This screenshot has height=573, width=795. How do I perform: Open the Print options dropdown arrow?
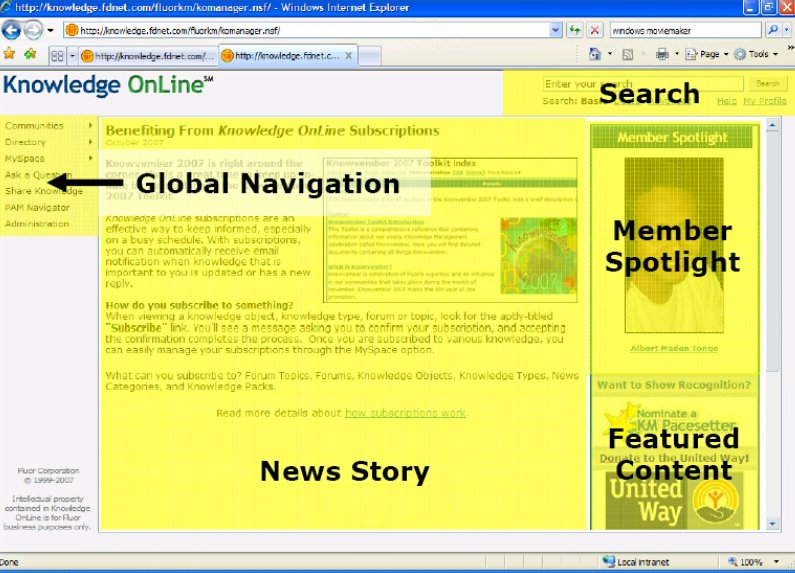(x=677, y=54)
